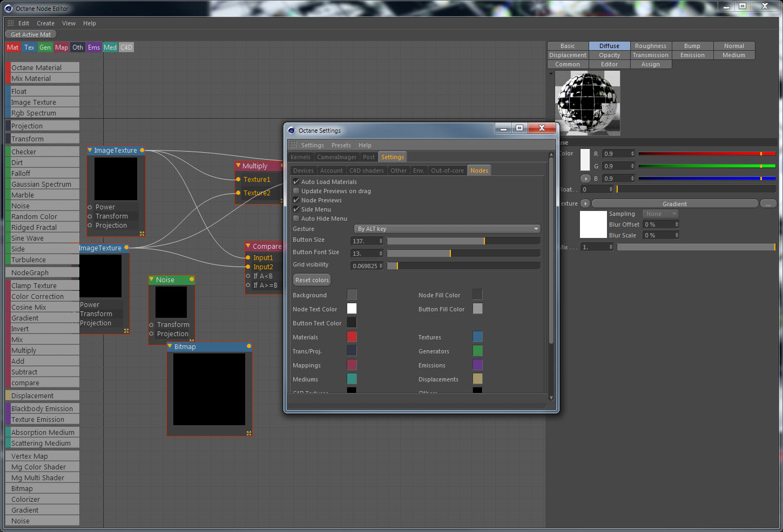Open the Presets menu in Octane Settings

tap(341, 145)
